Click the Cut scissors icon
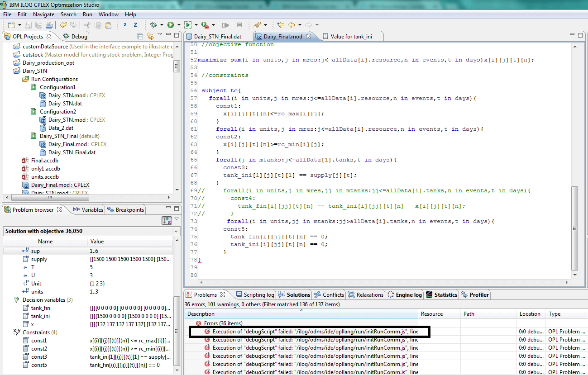 [x=87, y=25]
